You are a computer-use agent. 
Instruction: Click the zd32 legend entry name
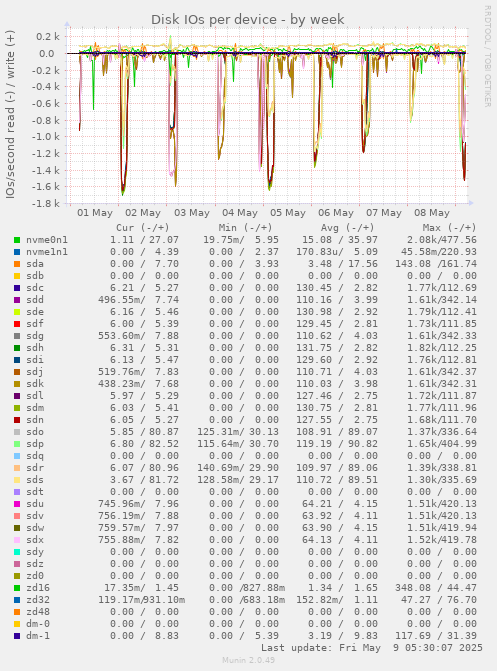pos(38,600)
